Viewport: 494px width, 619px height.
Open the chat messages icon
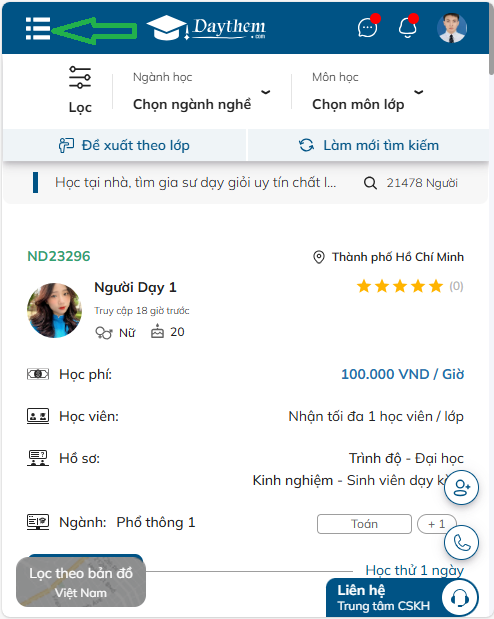click(368, 28)
